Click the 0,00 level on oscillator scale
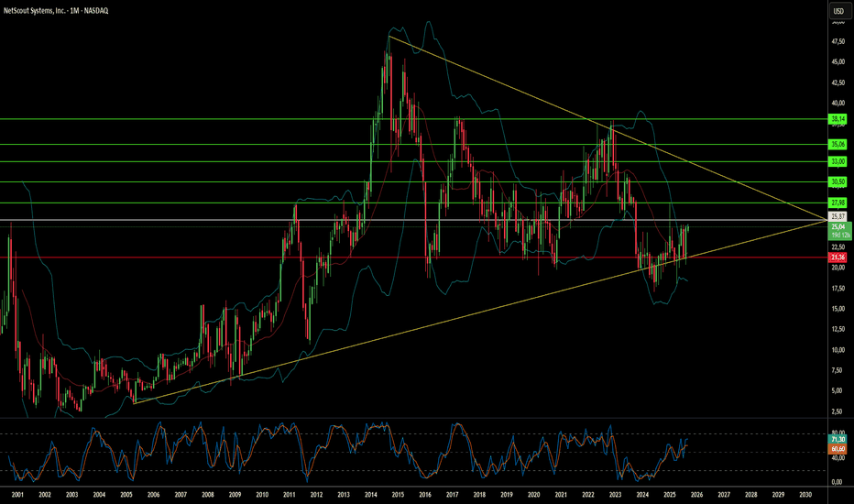 point(838,482)
